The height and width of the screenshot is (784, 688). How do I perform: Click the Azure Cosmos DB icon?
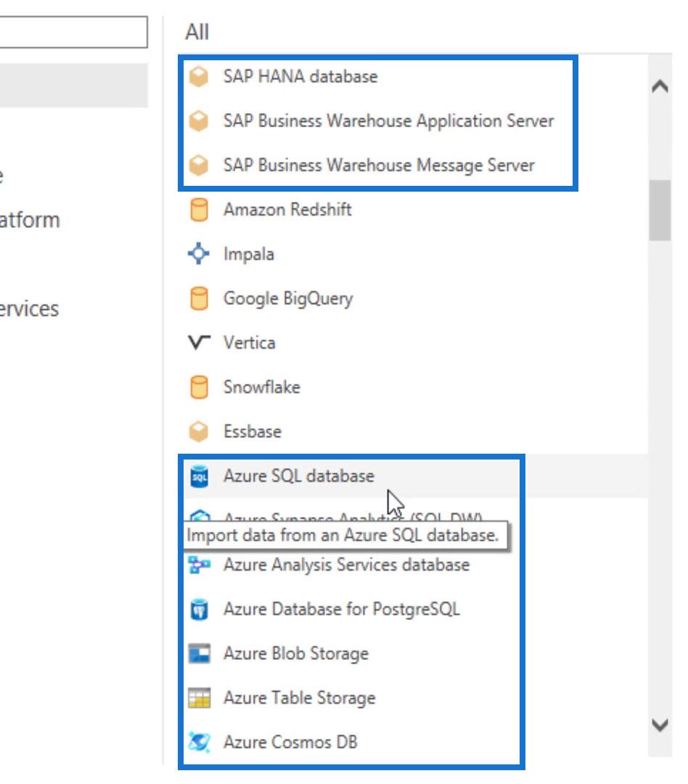(x=198, y=742)
